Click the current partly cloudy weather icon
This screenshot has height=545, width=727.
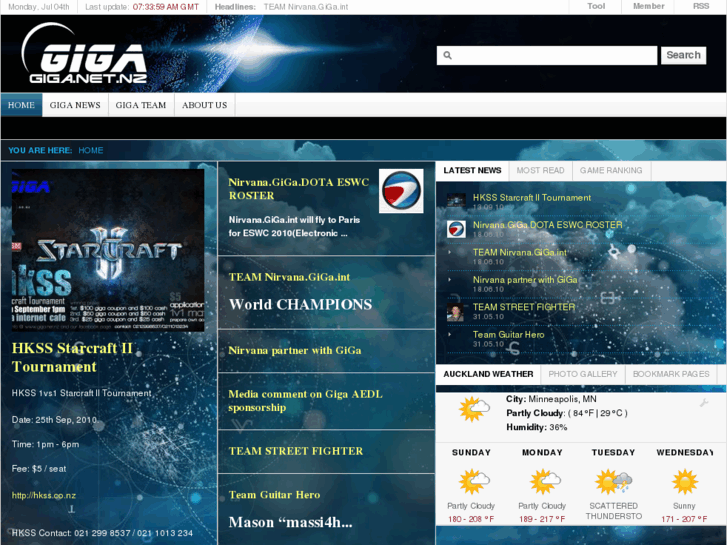click(474, 409)
